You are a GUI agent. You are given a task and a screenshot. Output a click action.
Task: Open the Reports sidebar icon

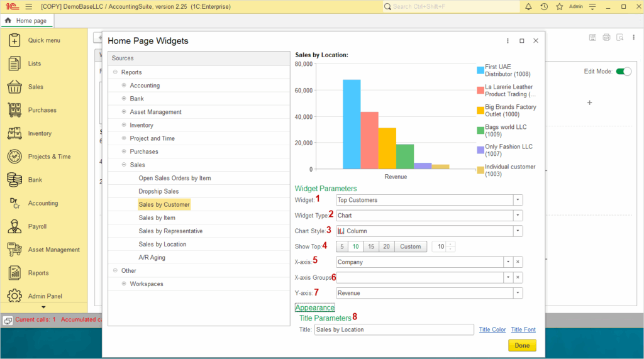click(14, 273)
